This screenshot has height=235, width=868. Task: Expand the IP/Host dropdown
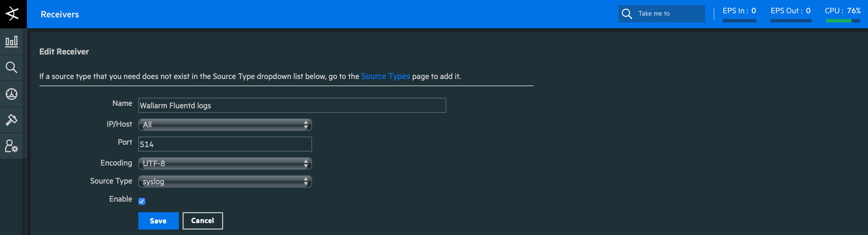[225, 125]
